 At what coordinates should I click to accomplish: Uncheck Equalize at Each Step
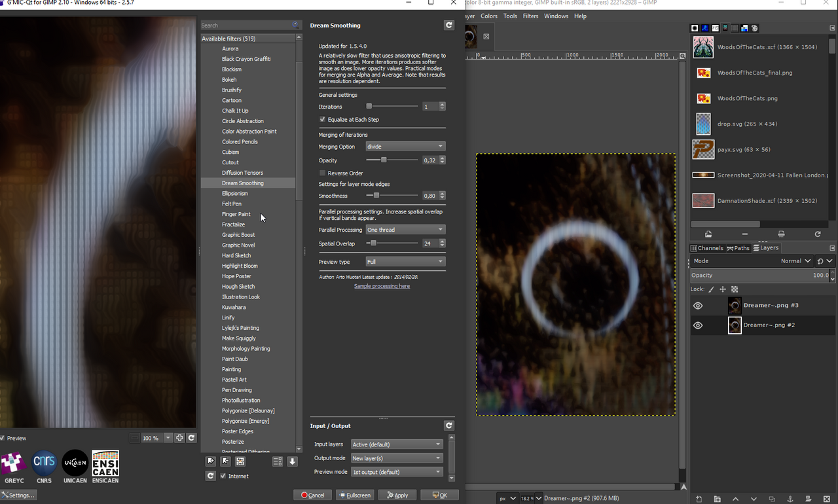coord(322,120)
